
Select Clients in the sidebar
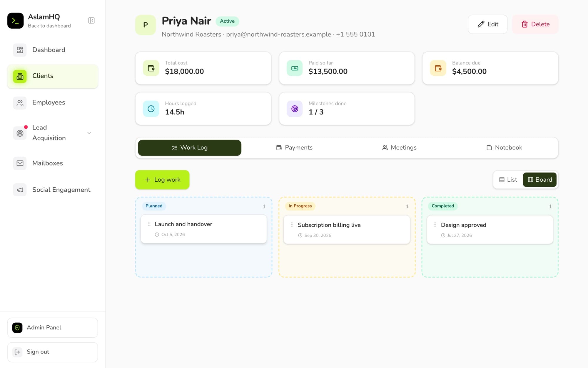53,76
